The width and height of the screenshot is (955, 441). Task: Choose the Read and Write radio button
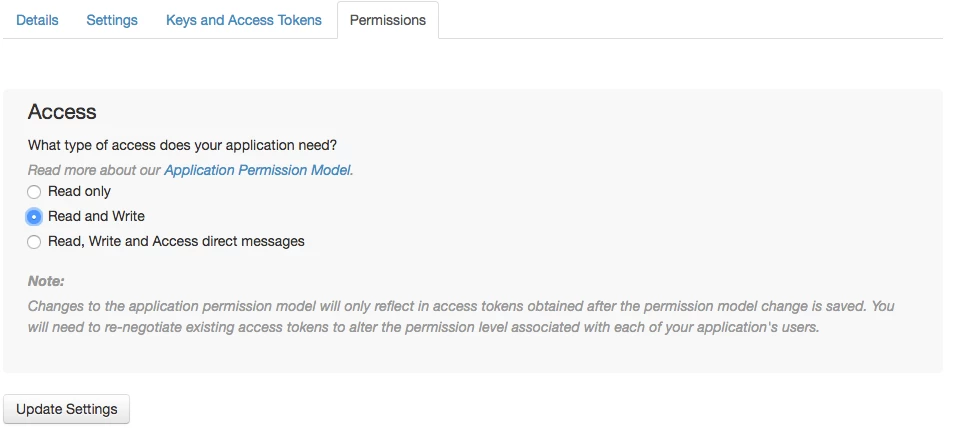click(x=34, y=217)
